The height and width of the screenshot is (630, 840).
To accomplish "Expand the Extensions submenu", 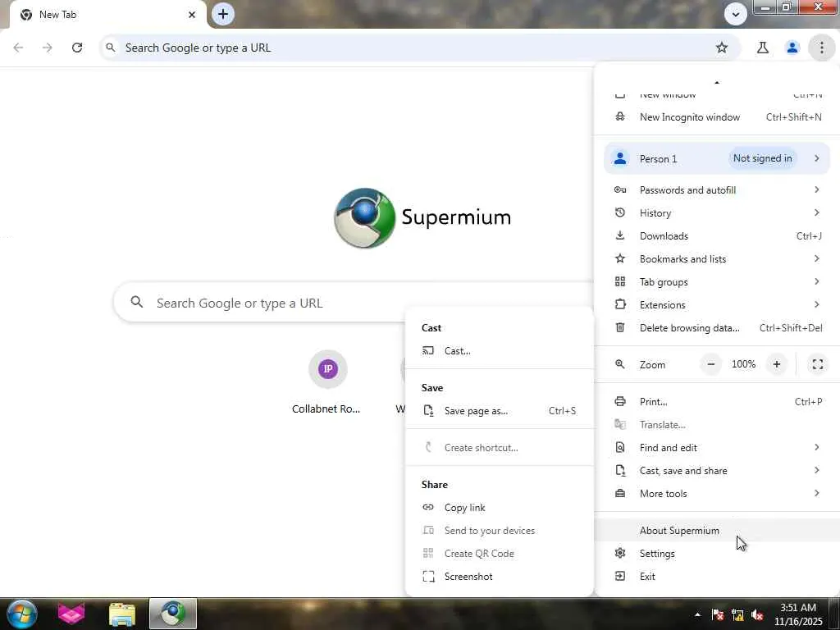I will pyautogui.click(x=717, y=305).
